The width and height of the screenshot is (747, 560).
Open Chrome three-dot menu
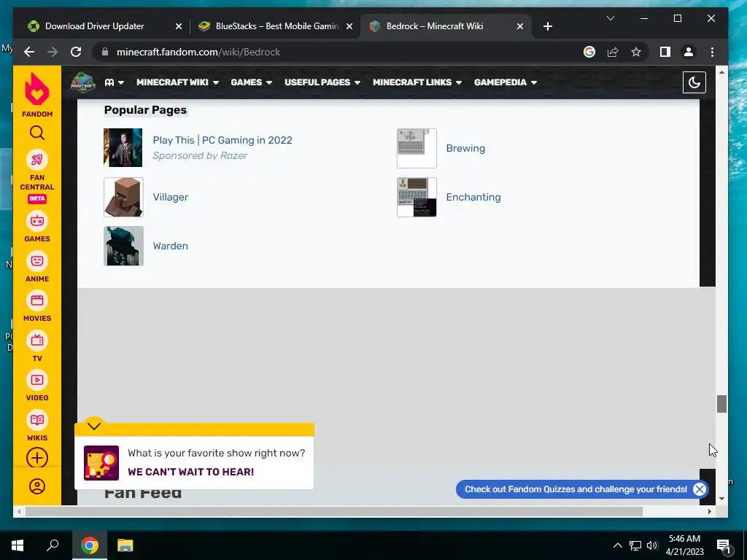click(712, 52)
